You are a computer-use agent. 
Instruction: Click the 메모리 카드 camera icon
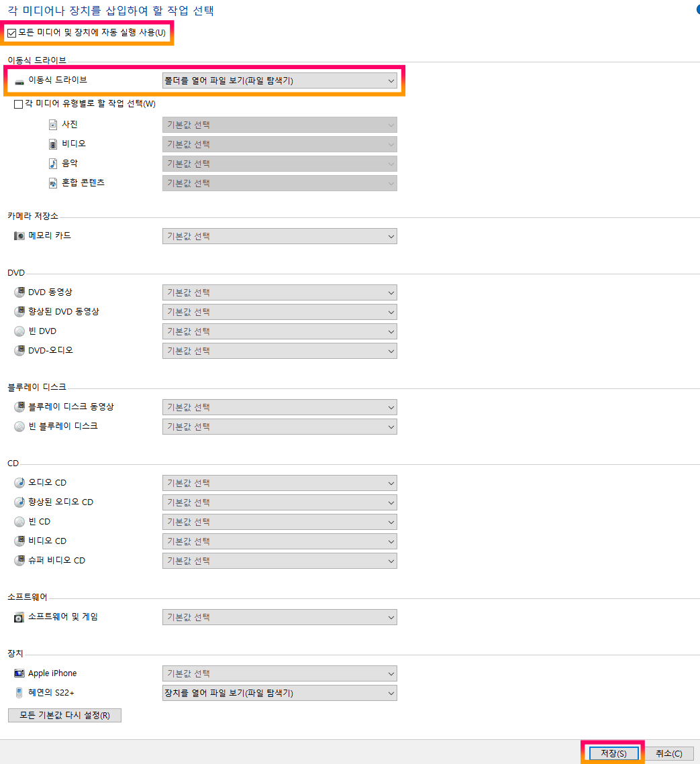(18, 235)
